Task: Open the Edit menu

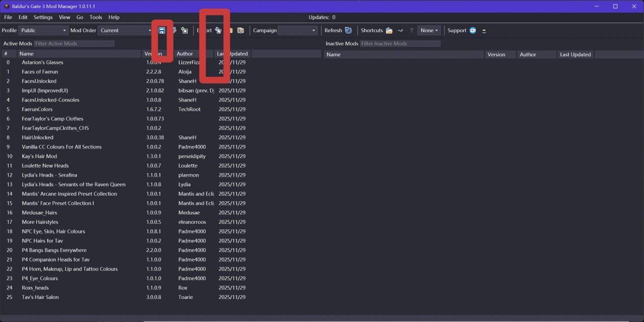Action: [x=23, y=17]
